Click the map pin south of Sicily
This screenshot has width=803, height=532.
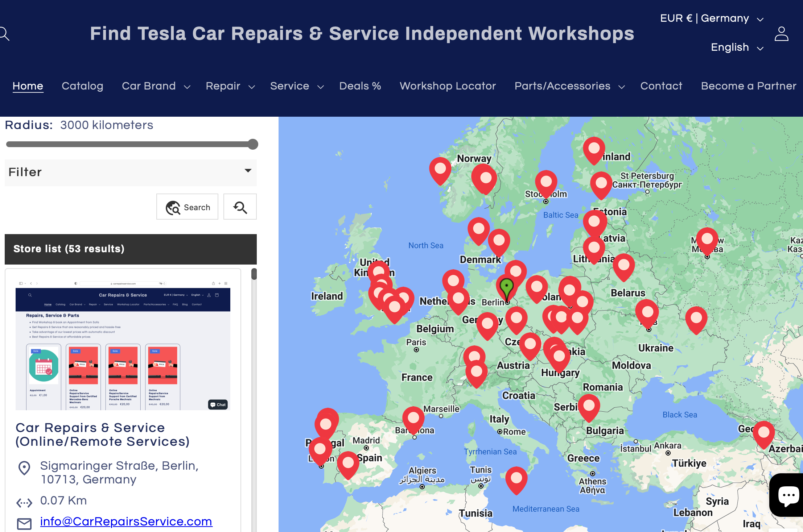[x=516, y=479]
